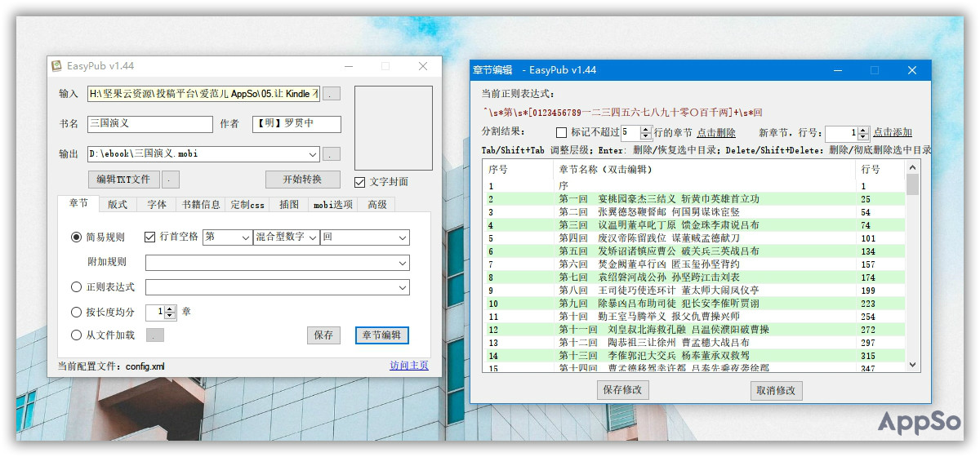Select the 从文件加载 radio button

click(77, 335)
